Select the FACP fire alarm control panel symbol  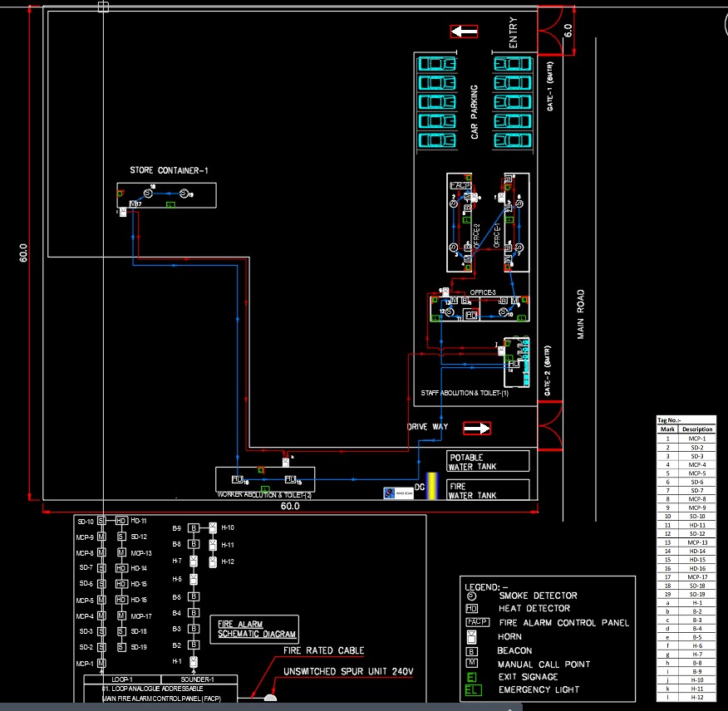point(477,622)
